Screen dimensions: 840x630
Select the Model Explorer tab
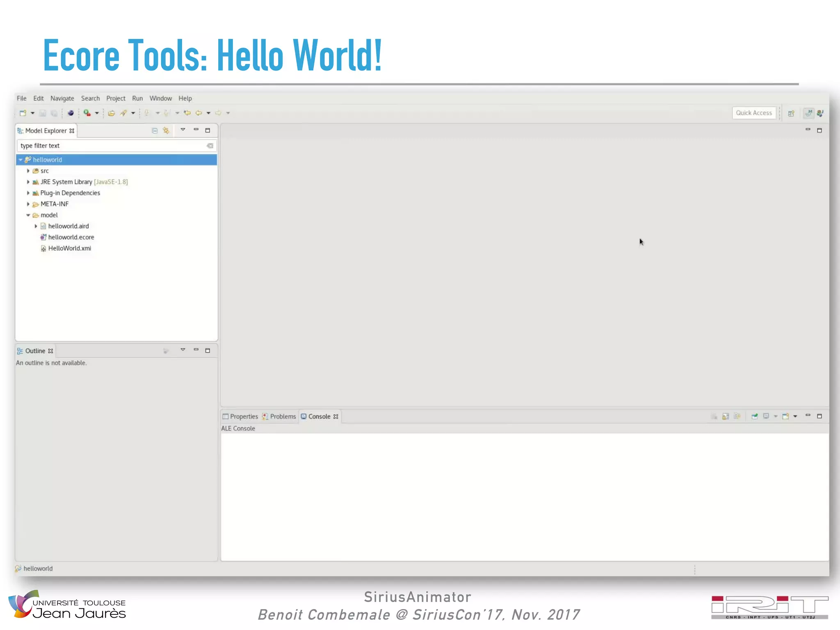(x=46, y=131)
